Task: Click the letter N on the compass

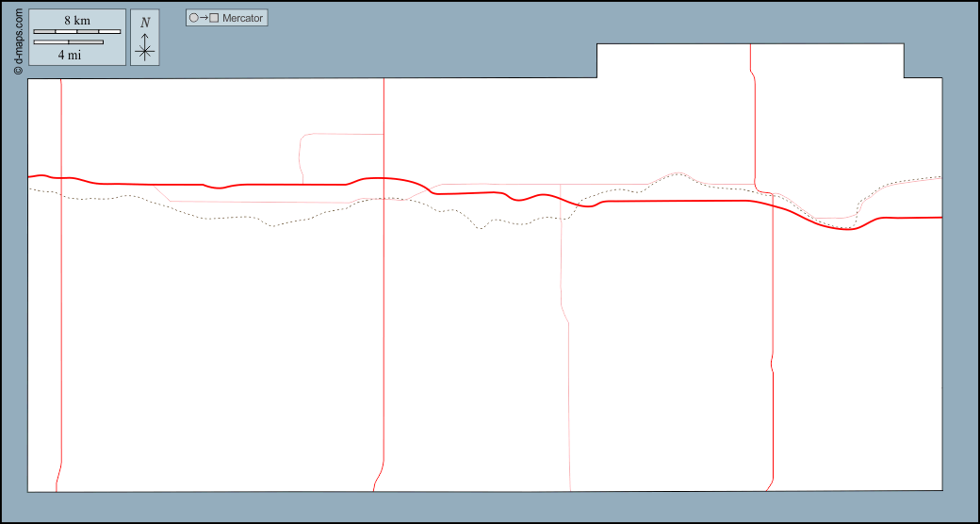Action: point(144,22)
